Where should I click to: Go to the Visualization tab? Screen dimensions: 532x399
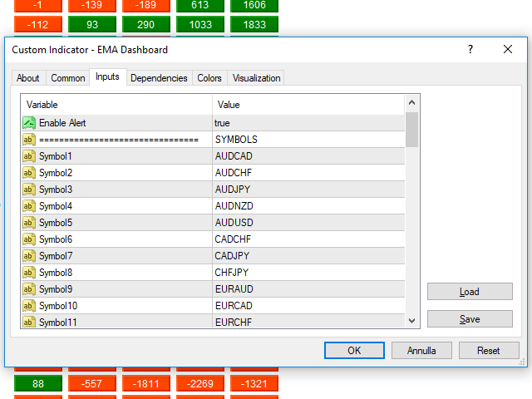pyautogui.click(x=257, y=78)
